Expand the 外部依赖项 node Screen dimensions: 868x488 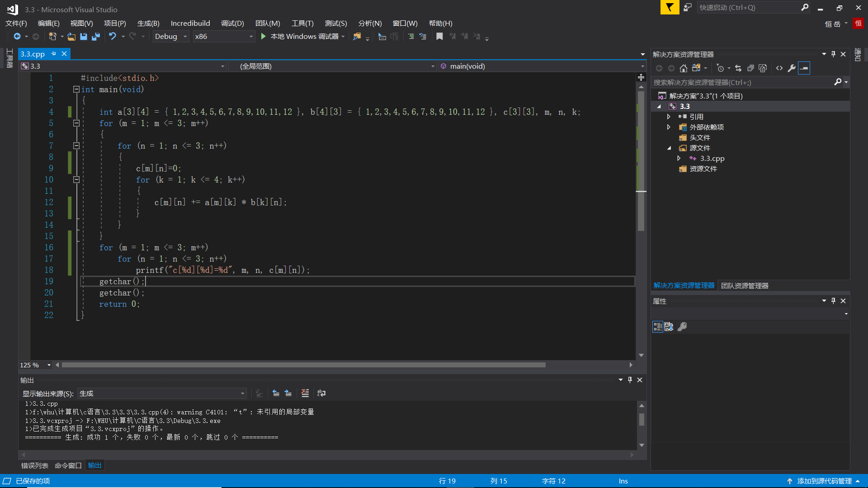pos(669,127)
